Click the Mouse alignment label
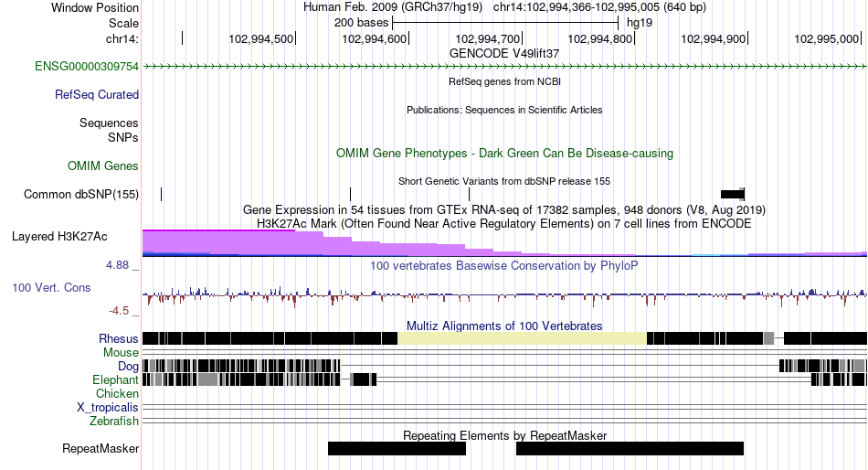The height and width of the screenshot is (470, 868). pos(121,353)
